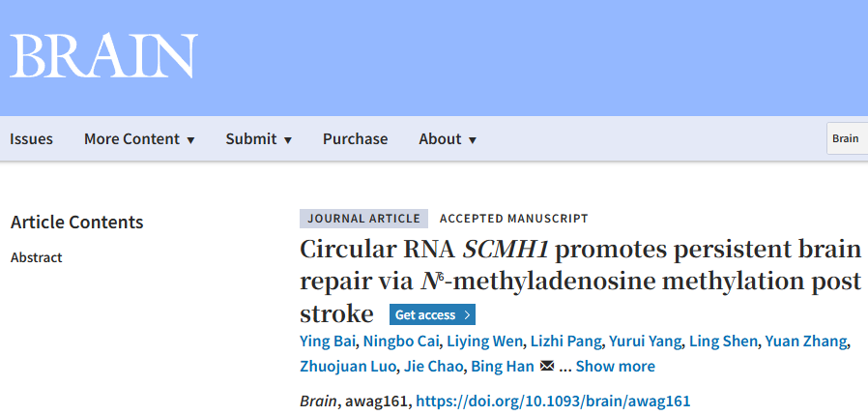Click author Jie Chao link
Viewport: 868px width, 416px height.
coord(433,366)
